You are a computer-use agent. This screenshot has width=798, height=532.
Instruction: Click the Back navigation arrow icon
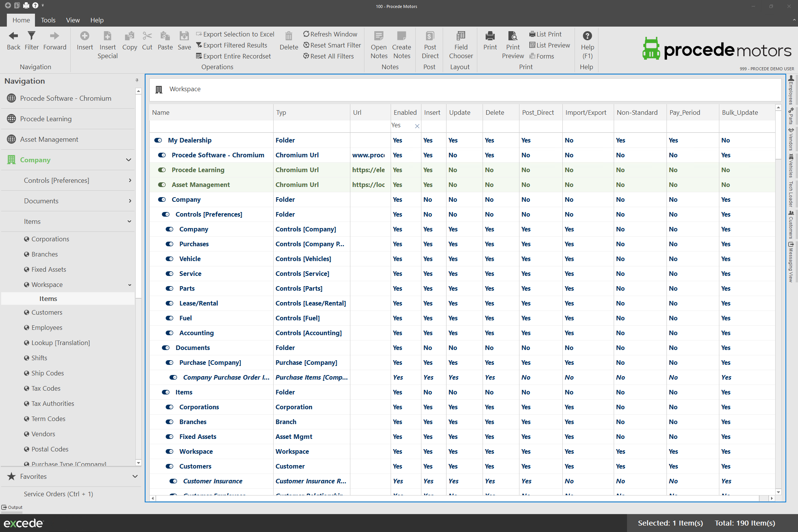point(13,36)
